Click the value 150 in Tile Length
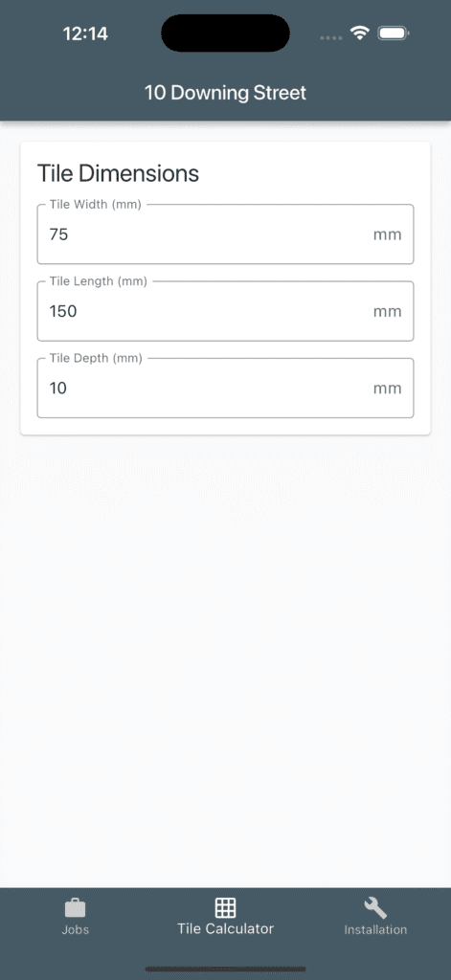451x980 pixels. click(63, 312)
